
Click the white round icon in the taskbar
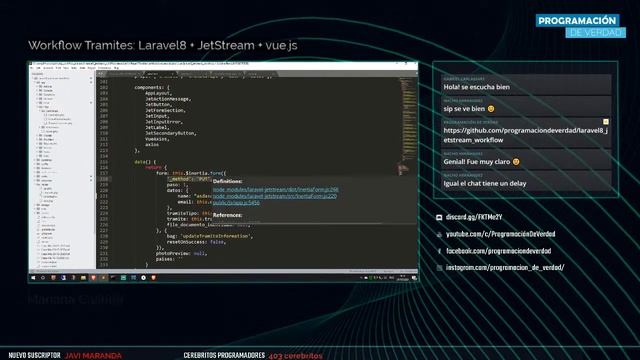pyautogui.click(x=144, y=278)
